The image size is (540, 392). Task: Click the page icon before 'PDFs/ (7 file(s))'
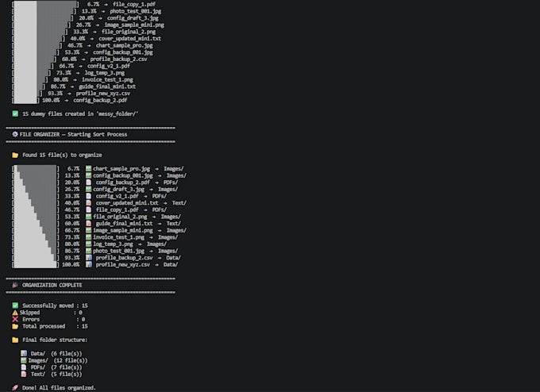(x=23, y=367)
